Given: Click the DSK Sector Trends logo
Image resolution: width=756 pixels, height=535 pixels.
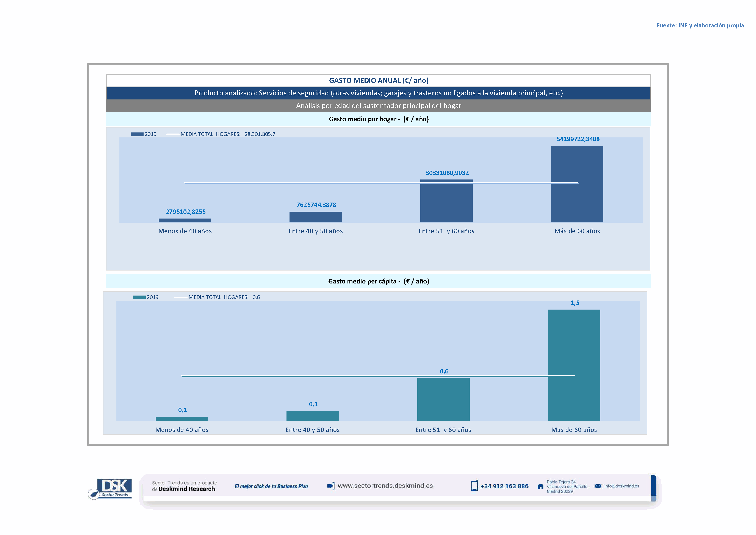Looking at the screenshot, I should (111, 488).
